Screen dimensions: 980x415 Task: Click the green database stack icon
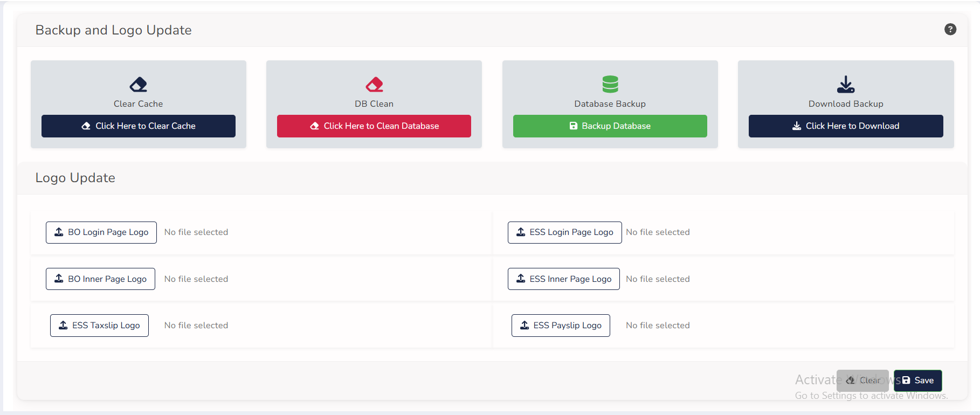(x=610, y=84)
